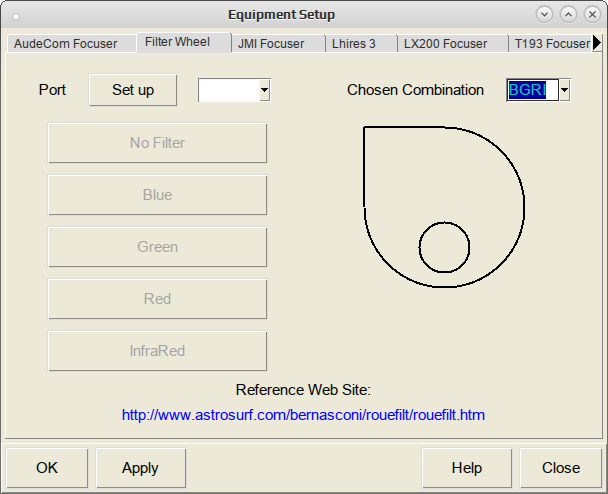Expand the Chosen Combination dropdown arrow
The height and width of the screenshot is (494, 608).
(x=565, y=90)
